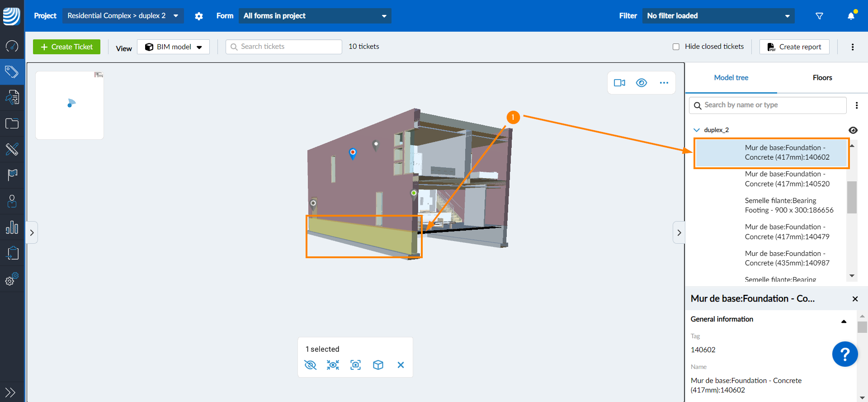This screenshot has height=402, width=868.
Task: Select the Model tree tab
Action: [x=731, y=78]
